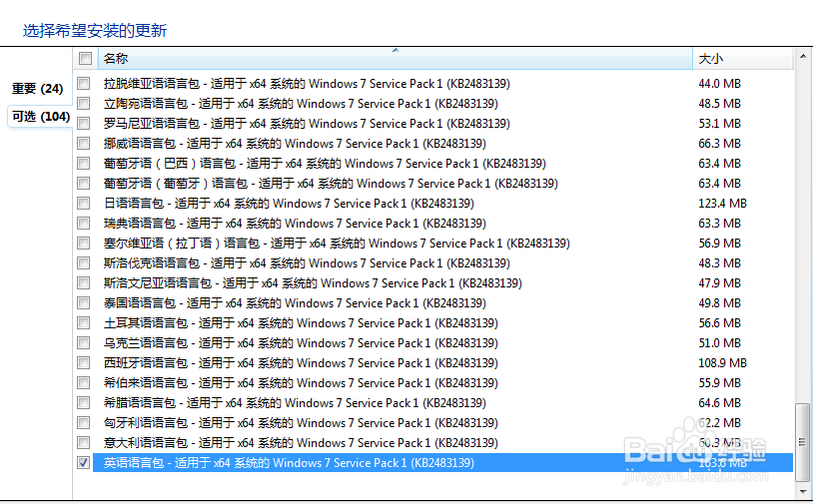Check the Hebrew (希伯来语) language pack checkbox

(x=84, y=382)
